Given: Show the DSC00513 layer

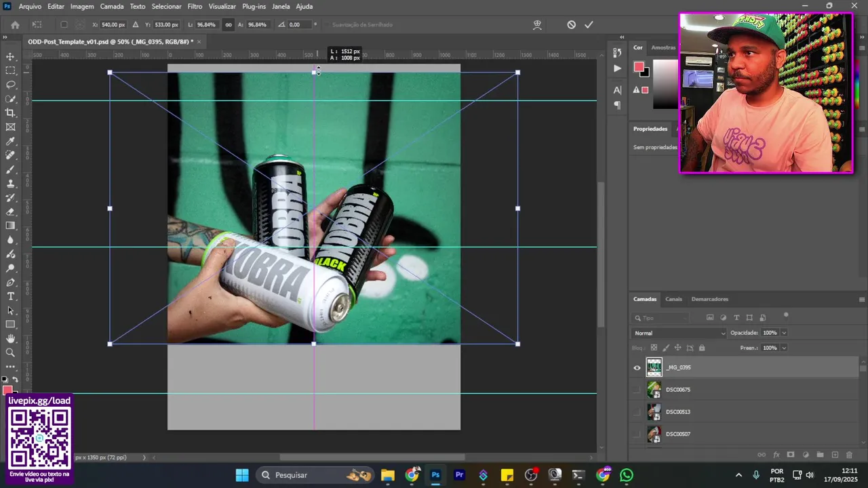Looking at the screenshot, I should coord(637,412).
